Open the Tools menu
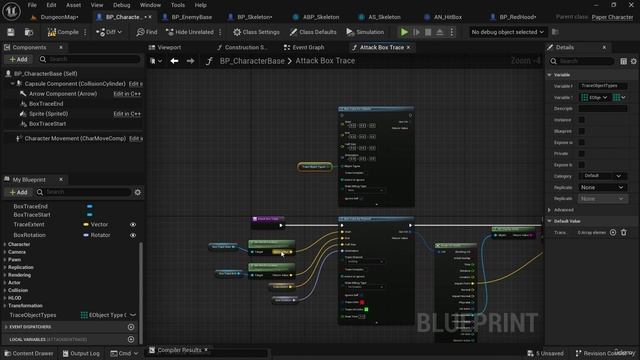 click(x=178, y=5)
